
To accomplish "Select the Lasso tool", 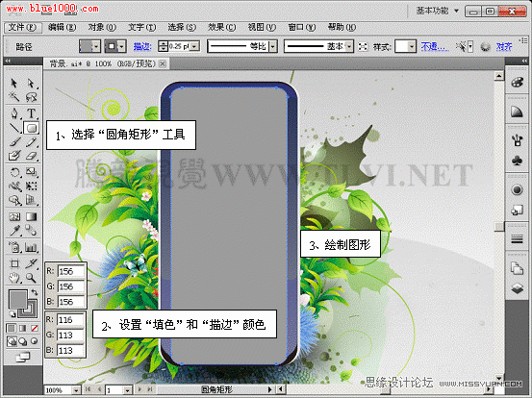I will pyautogui.click(x=31, y=97).
